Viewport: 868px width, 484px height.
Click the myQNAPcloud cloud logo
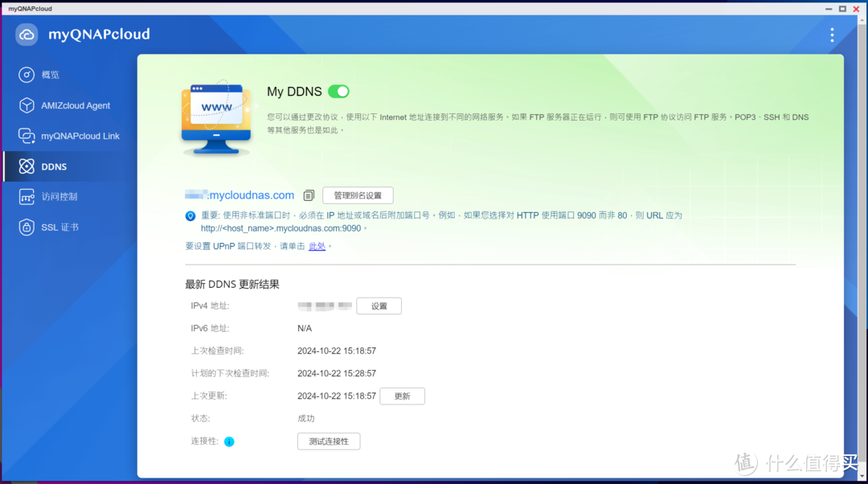pos(27,35)
